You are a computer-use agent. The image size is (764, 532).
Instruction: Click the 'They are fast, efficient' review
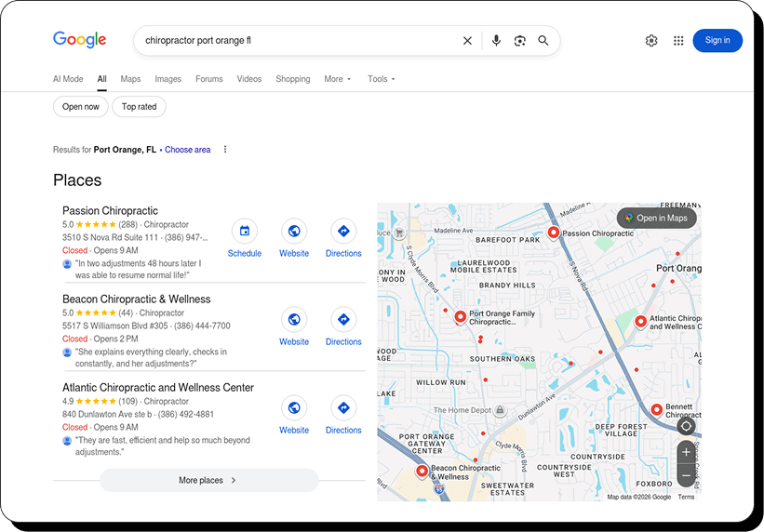pos(162,446)
